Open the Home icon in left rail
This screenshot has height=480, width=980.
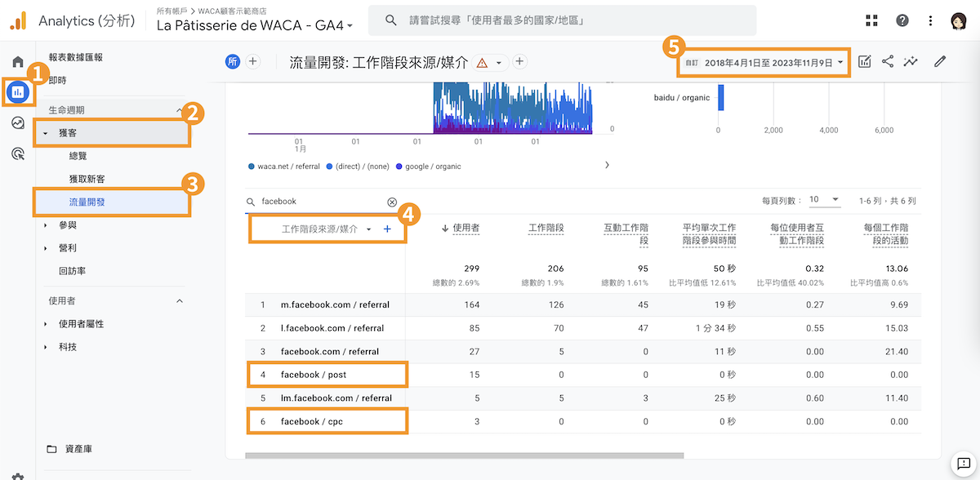tap(18, 62)
